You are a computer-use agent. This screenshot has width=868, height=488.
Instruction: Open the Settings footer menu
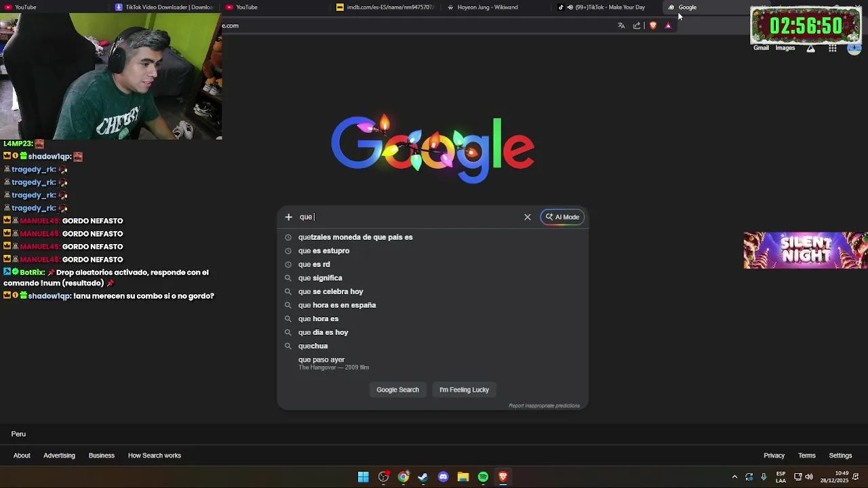[840, 455]
